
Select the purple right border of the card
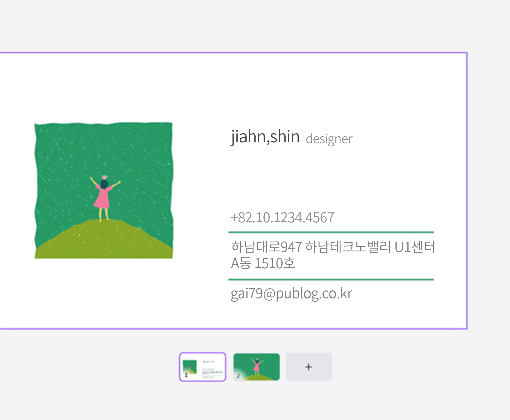point(467,190)
